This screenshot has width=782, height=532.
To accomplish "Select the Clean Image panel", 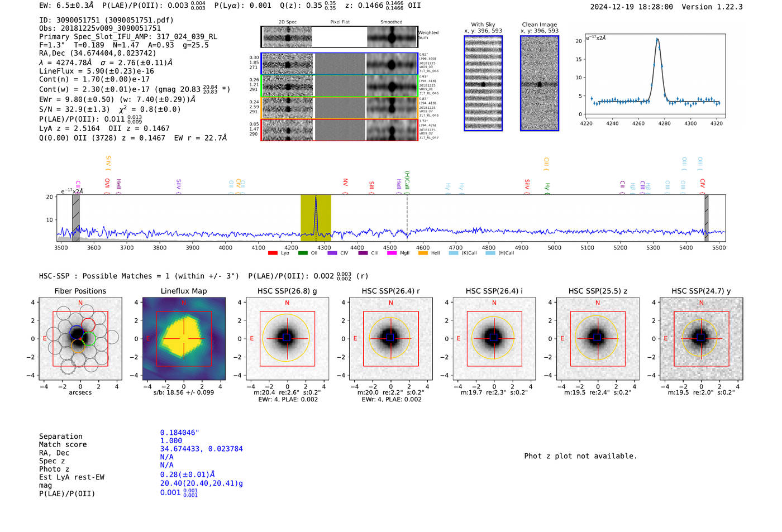I will (540, 83).
